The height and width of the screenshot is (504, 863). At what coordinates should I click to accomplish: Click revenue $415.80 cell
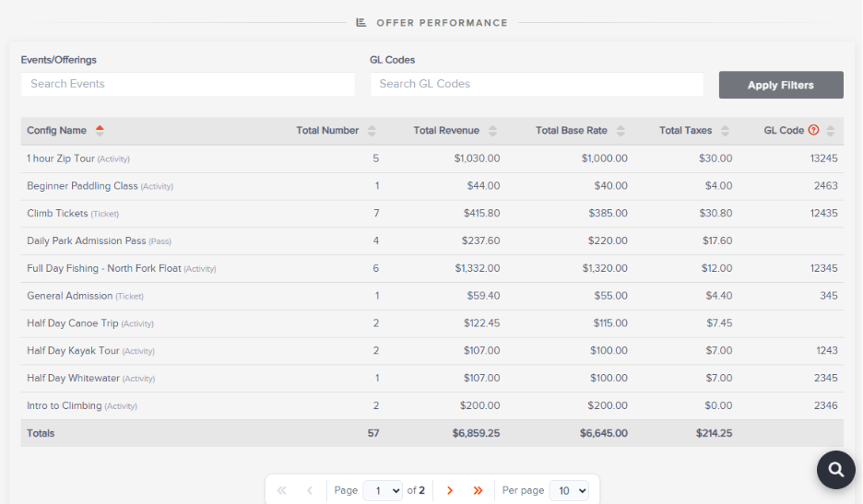tap(481, 214)
